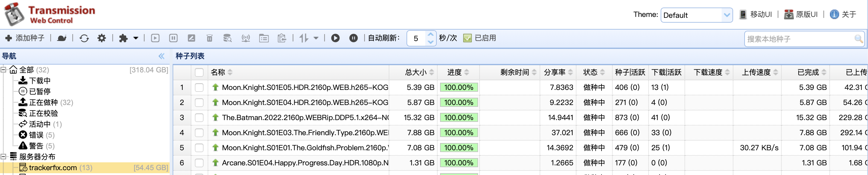Click the edit pencil icon in toolbar

pyautogui.click(x=191, y=38)
